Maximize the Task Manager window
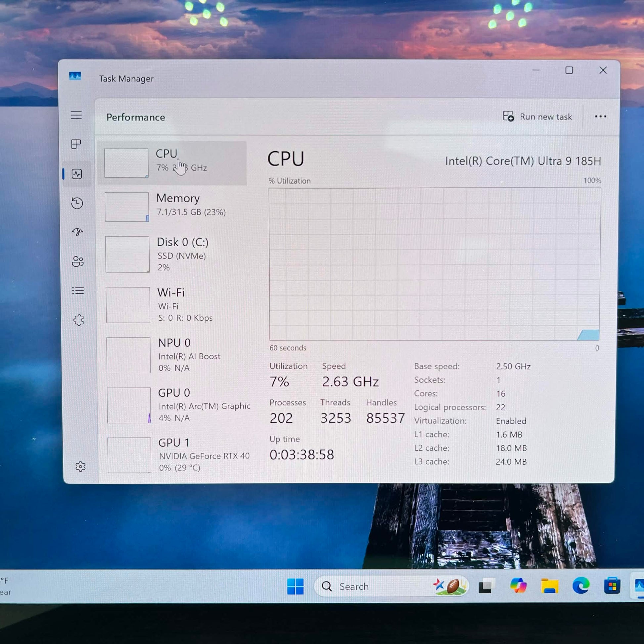Screen dimensions: 644x644 tap(569, 70)
